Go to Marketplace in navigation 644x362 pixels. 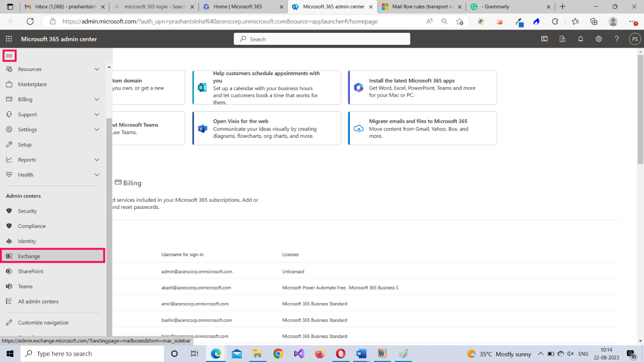tap(32, 84)
